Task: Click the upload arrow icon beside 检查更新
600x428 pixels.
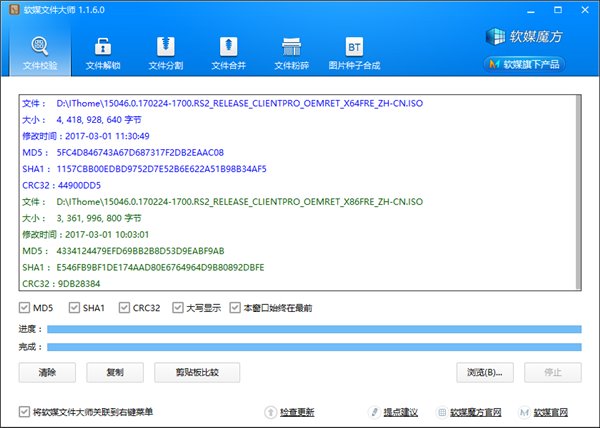Action: 271,412
